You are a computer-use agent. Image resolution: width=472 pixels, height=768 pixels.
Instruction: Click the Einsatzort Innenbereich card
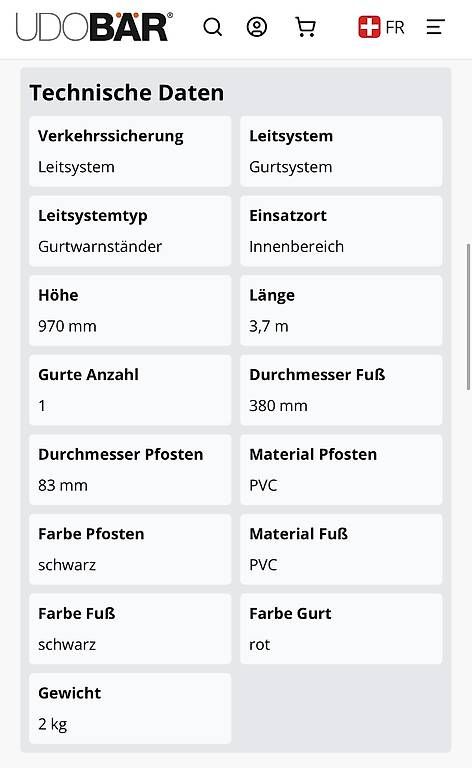(x=341, y=231)
